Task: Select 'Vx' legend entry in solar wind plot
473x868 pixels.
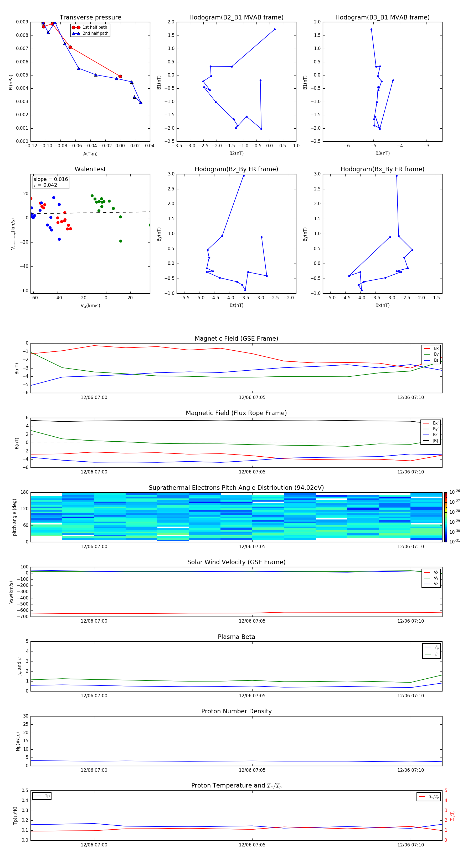Action: 431,572
